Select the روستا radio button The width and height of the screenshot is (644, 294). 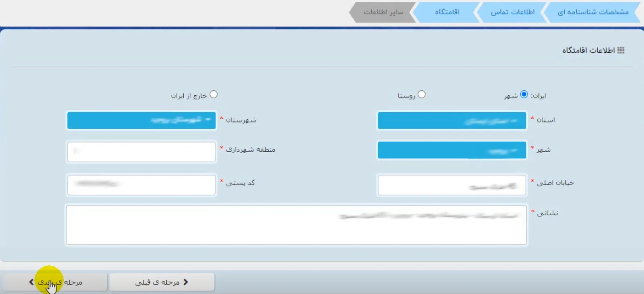pos(421,94)
